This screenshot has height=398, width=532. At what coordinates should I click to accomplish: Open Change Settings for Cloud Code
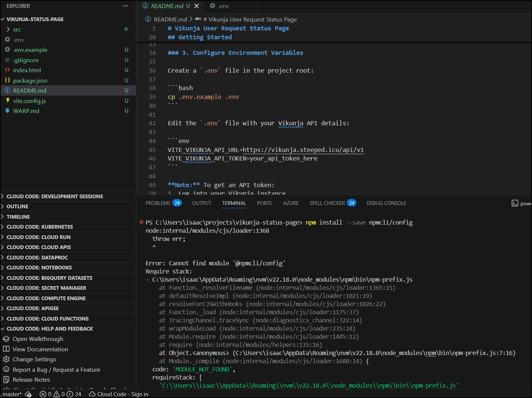click(x=34, y=359)
